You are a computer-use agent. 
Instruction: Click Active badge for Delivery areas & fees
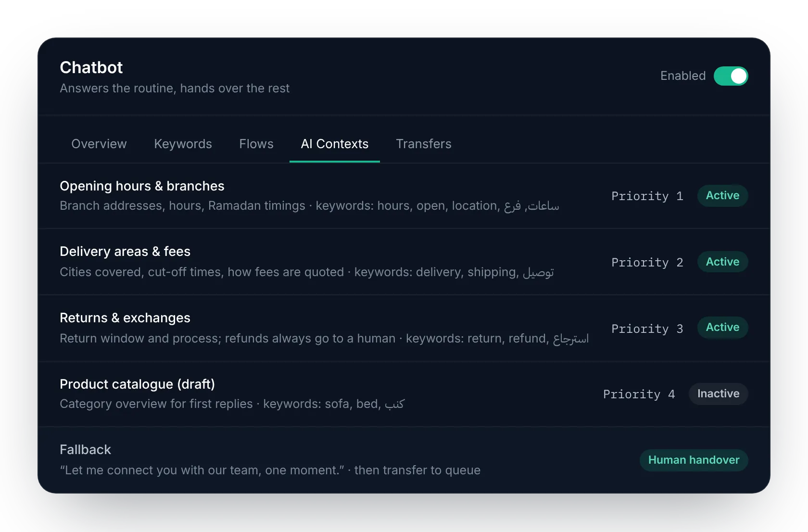pos(722,262)
